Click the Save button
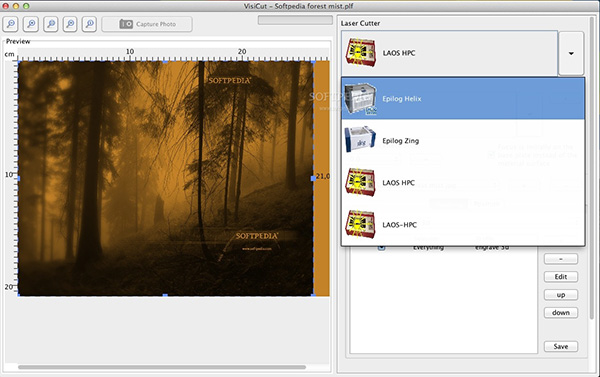Viewport: 600px width, 377px height. pyautogui.click(x=561, y=346)
